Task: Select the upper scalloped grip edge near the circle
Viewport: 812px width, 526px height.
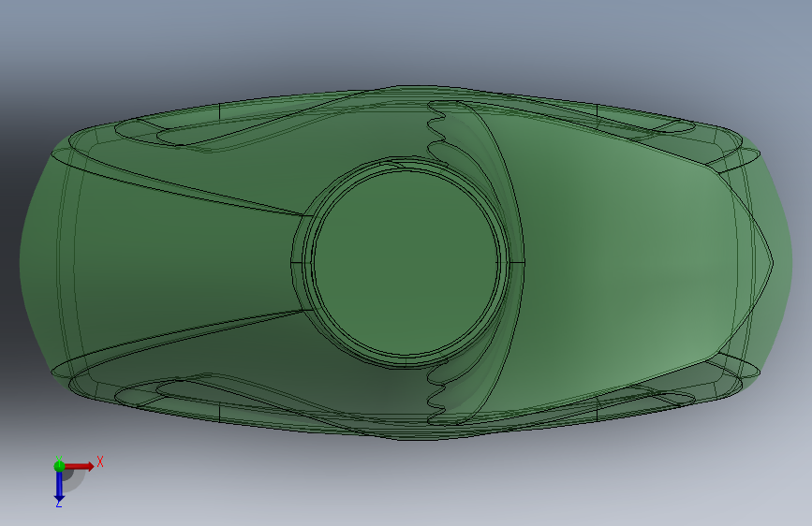Action: point(438,132)
